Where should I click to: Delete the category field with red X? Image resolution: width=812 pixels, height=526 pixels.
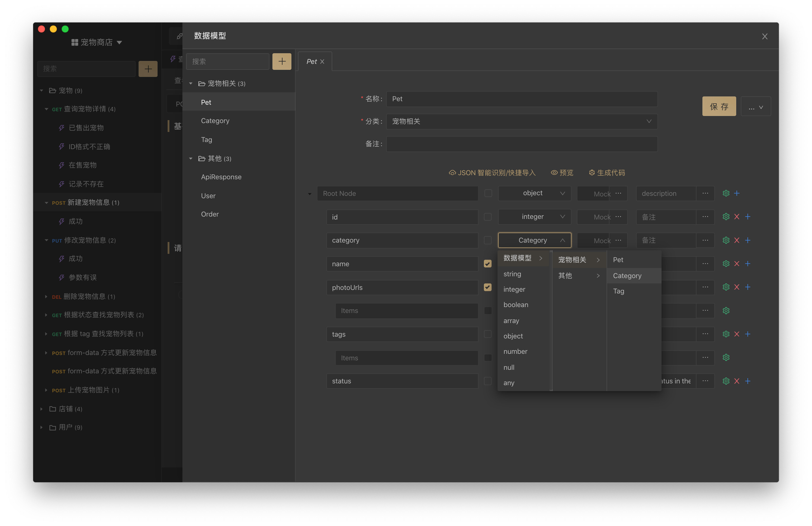[x=736, y=240]
